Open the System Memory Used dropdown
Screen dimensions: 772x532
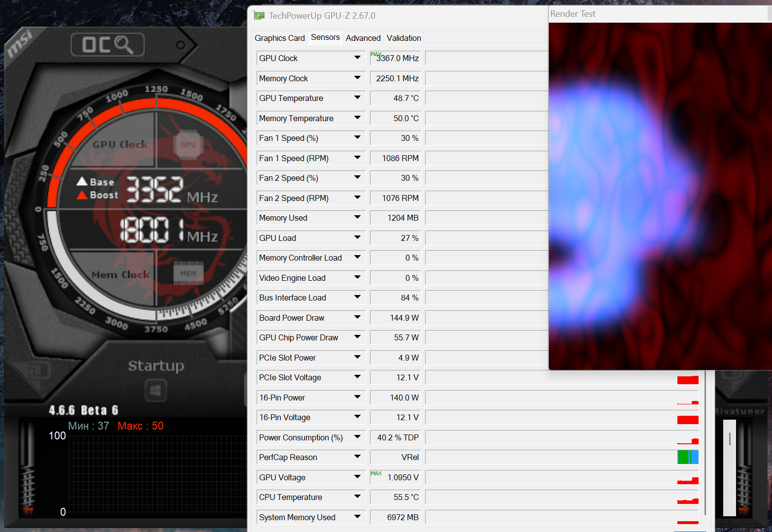pyautogui.click(x=358, y=517)
